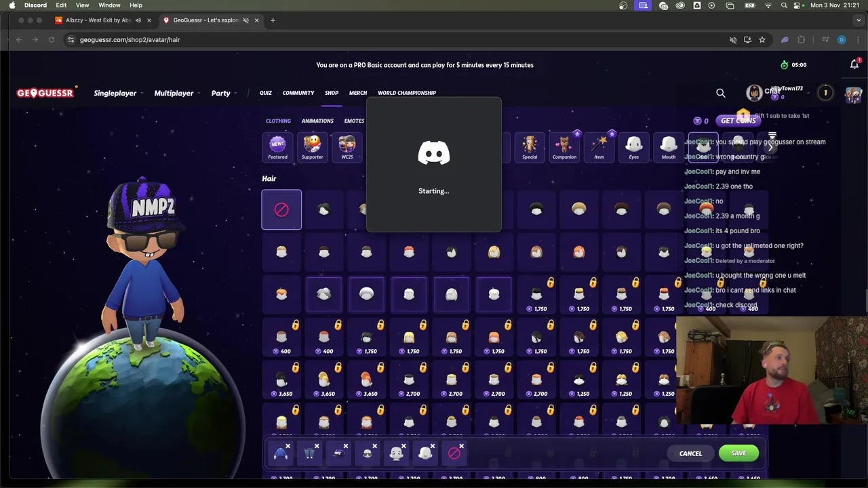Open the Chrome extensions puzzle icon

[x=801, y=40]
